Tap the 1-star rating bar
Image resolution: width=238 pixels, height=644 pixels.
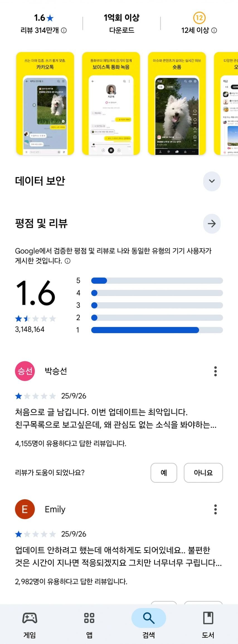click(x=157, y=330)
